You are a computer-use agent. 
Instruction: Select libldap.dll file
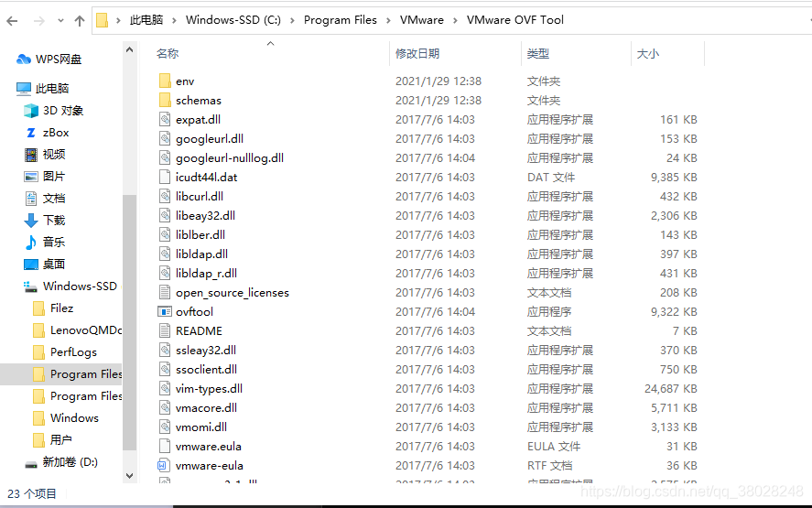(201, 254)
